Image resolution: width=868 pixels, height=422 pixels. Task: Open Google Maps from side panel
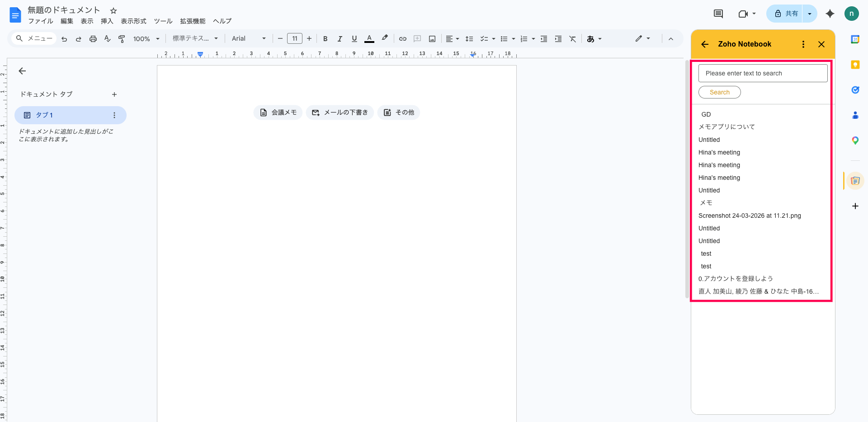pyautogui.click(x=855, y=141)
